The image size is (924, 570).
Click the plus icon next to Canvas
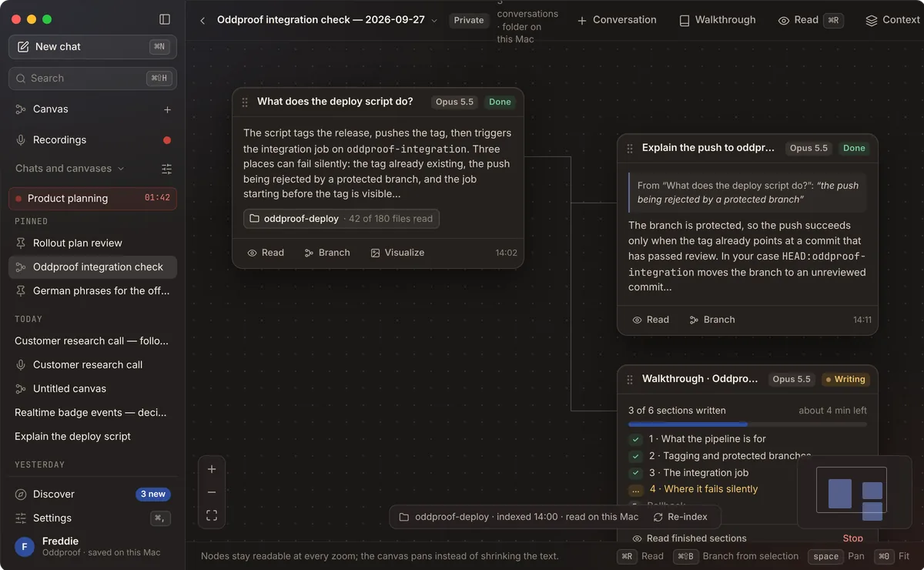[x=167, y=109]
